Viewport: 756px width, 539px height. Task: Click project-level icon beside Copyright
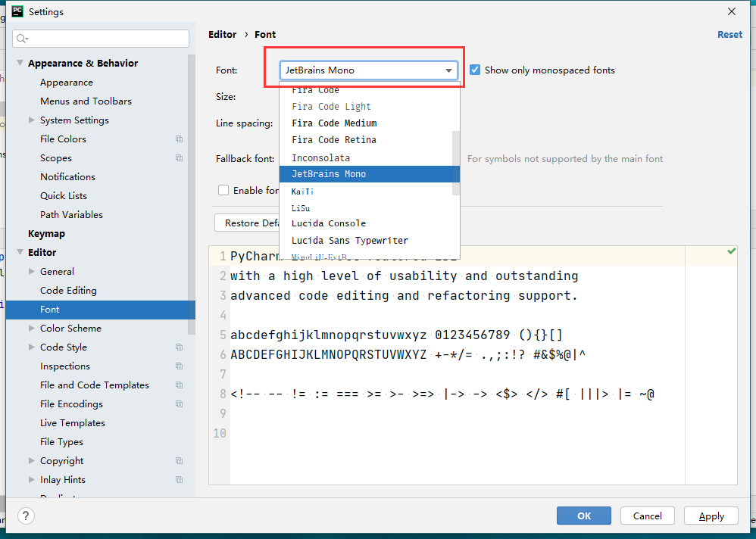180,461
